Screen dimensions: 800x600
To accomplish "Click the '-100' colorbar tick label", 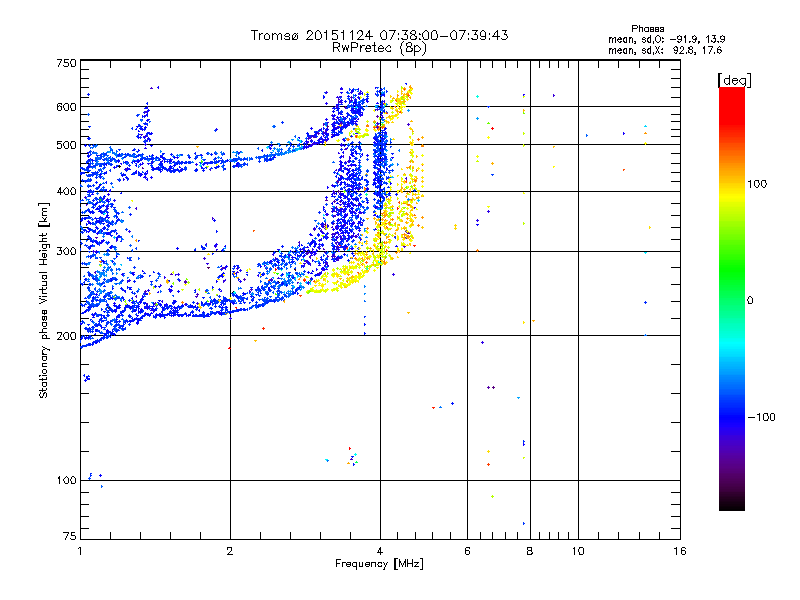I will (762, 417).
